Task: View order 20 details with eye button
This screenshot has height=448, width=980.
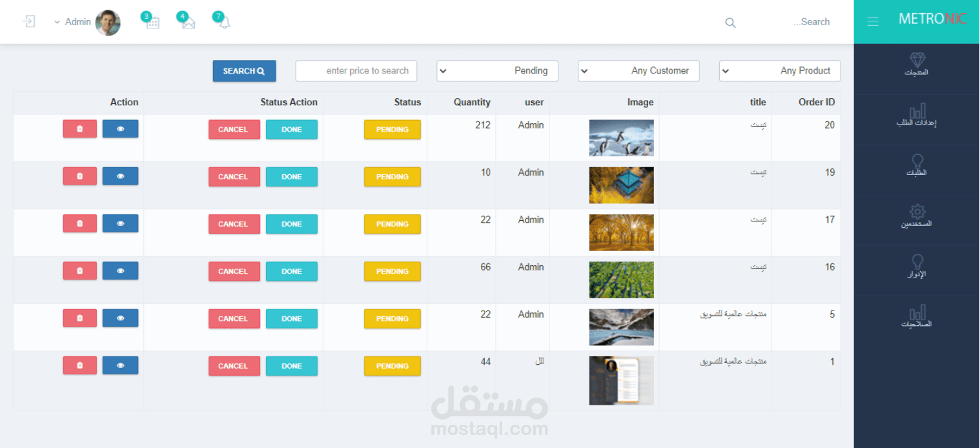Action: pyautogui.click(x=120, y=129)
